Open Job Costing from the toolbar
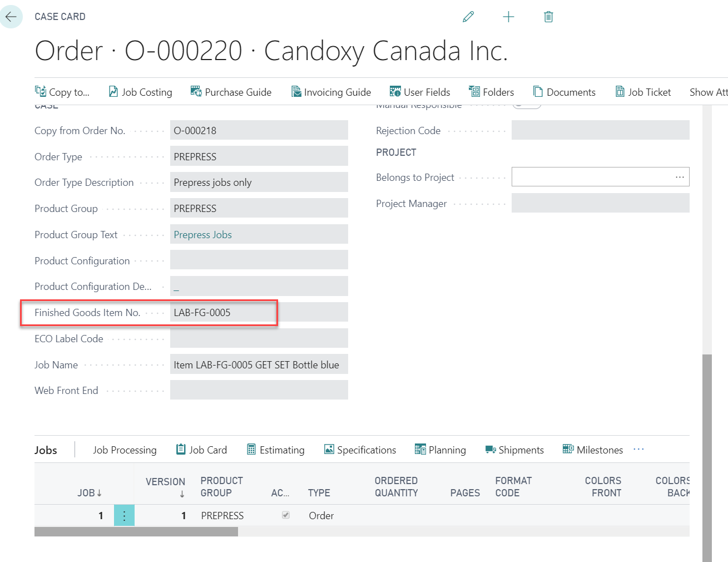 tap(140, 92)
